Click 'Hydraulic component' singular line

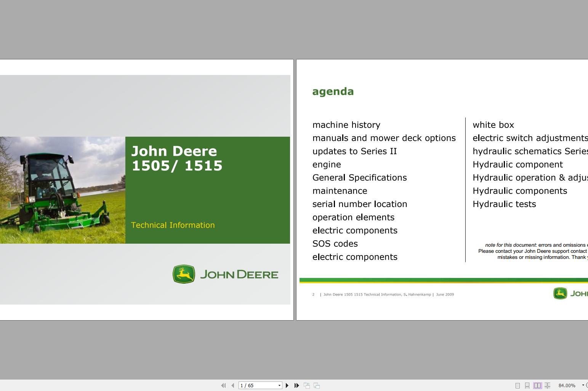(518, 164)
